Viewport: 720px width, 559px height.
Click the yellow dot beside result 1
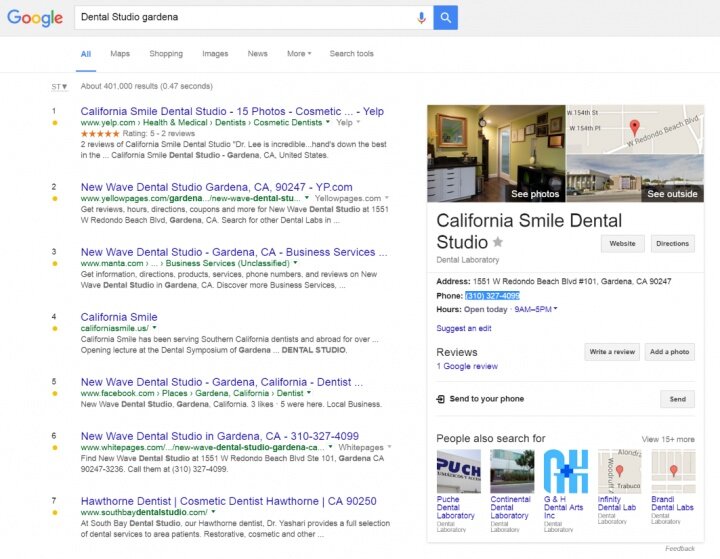55,123
